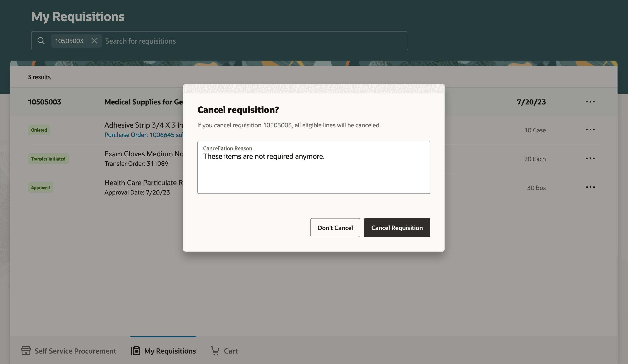Click the Transfer initiated status badge

pyautogui.click(x=48, y=159)
